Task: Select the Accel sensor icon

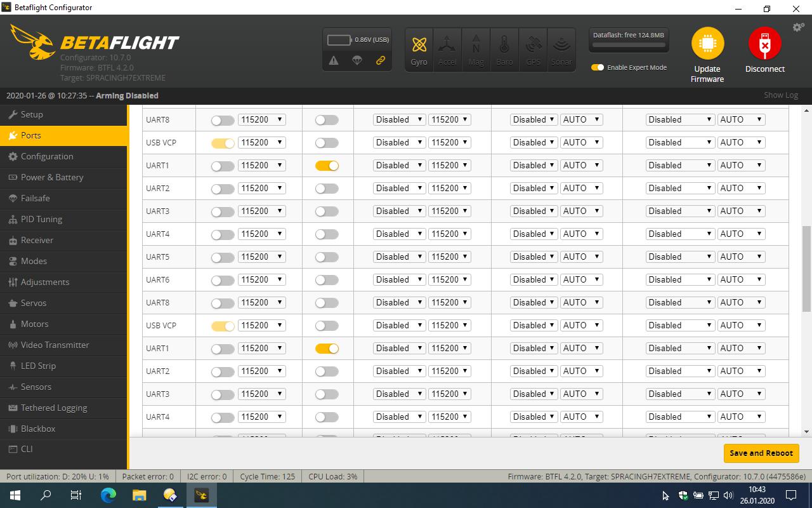Action: tap(447, 48)
